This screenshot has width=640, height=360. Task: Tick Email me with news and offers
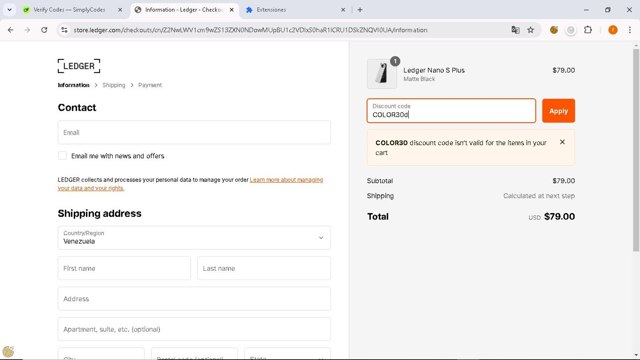pos(62,156)
